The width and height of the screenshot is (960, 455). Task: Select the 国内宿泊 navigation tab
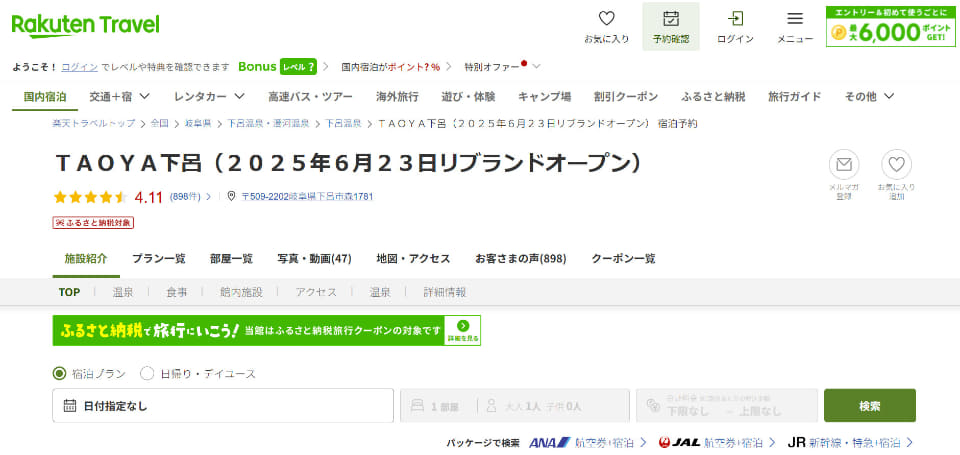point(45,97)
